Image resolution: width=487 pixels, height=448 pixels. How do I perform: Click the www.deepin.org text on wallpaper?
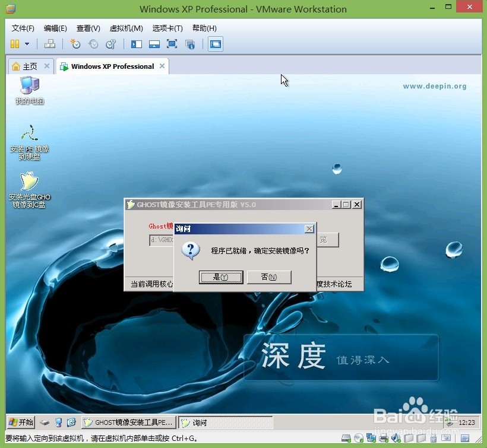click(435, 86)
